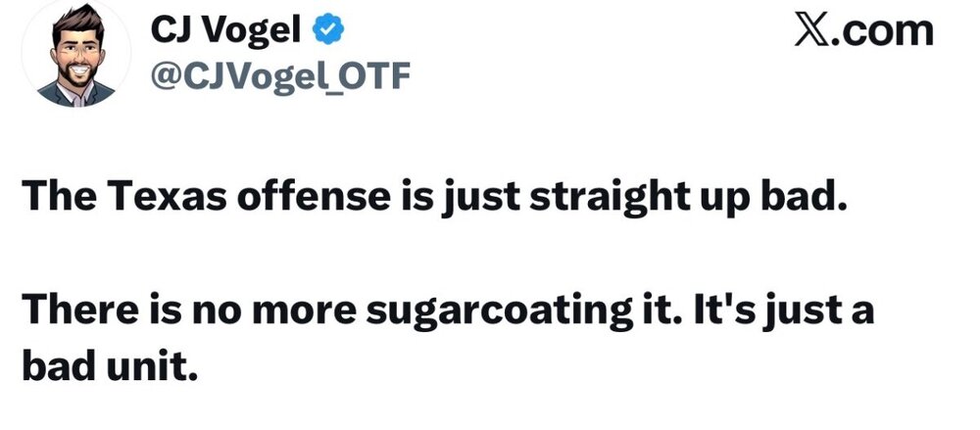Click the blue verified checkmark badge
980x430 pixels.
coord(327,30)
